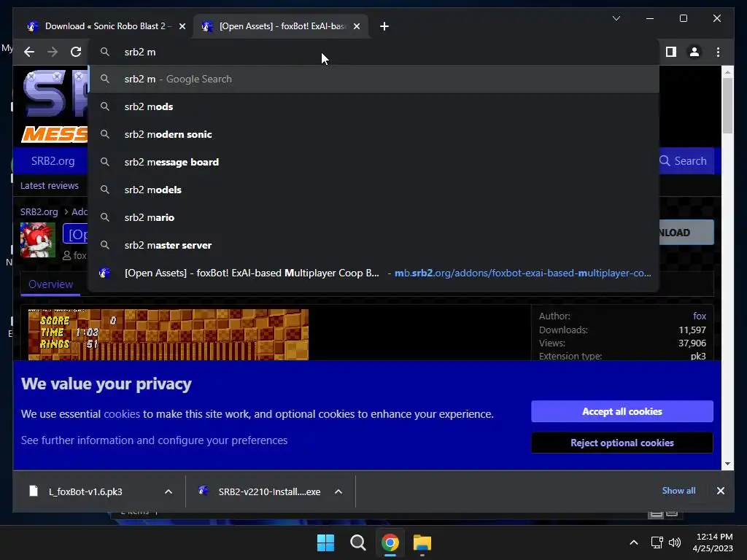Click the addon avatar thumbnail
The width and height of the screenshot is (747, 560).
point(38,240)
